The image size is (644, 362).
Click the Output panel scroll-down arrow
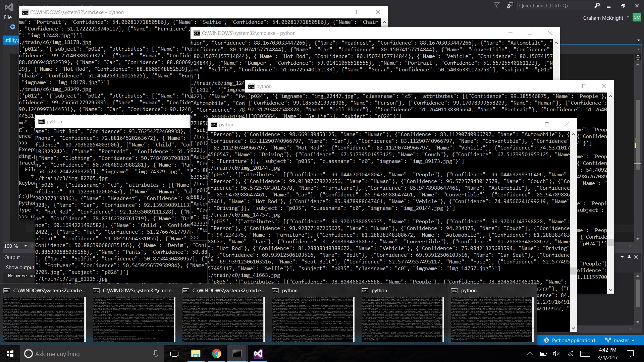click(638, 322)
